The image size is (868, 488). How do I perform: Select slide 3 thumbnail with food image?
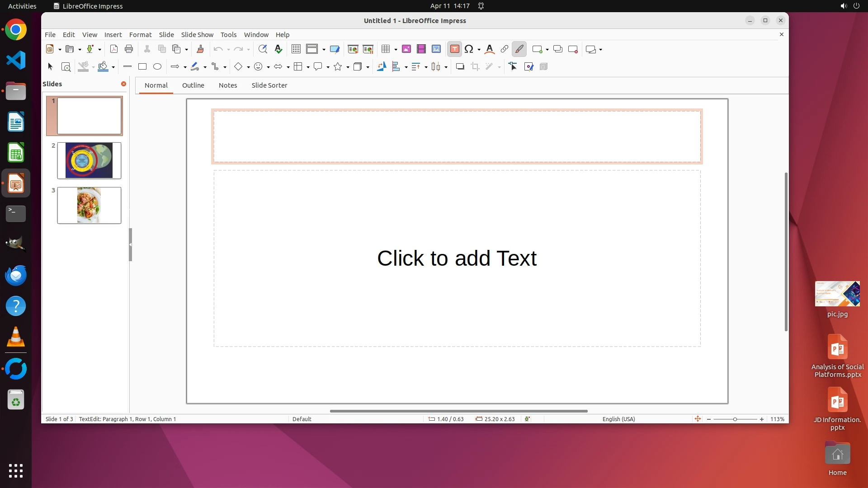(89, 206)
